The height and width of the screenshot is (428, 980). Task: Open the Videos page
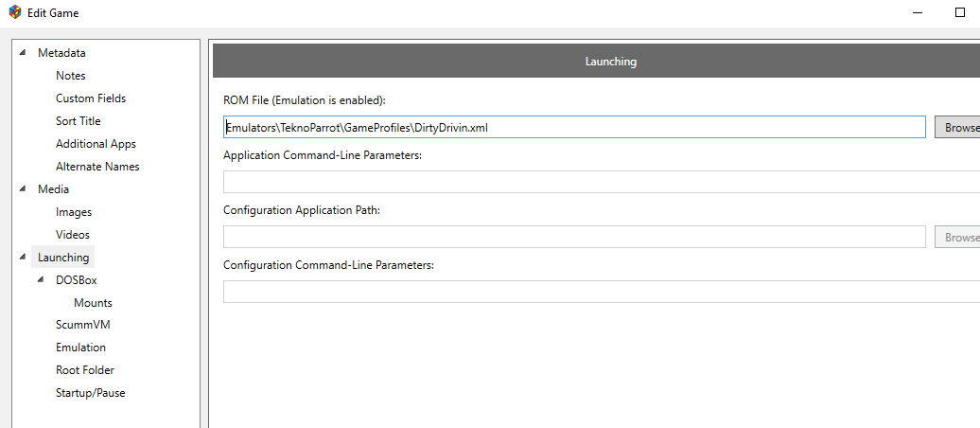73,235
